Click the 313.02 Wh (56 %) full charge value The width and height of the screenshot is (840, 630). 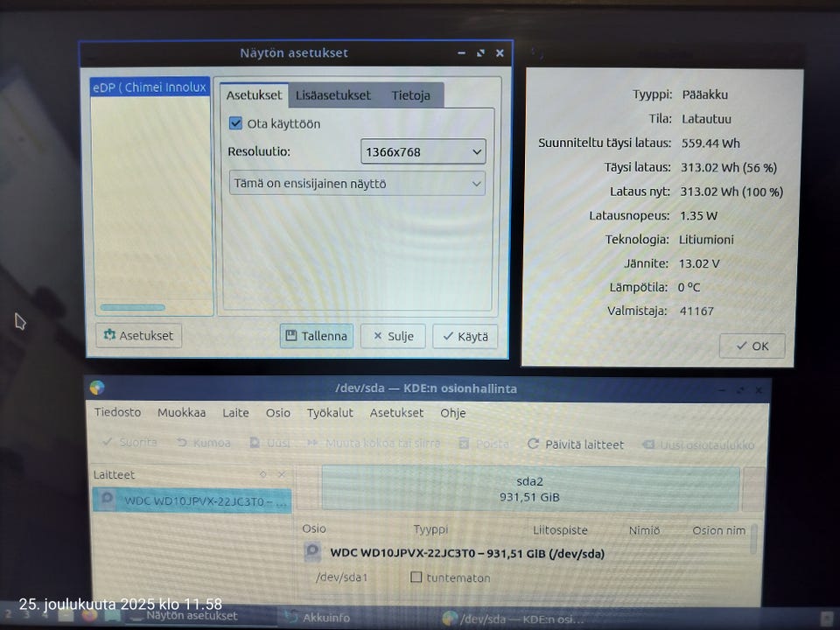(729, 167)
